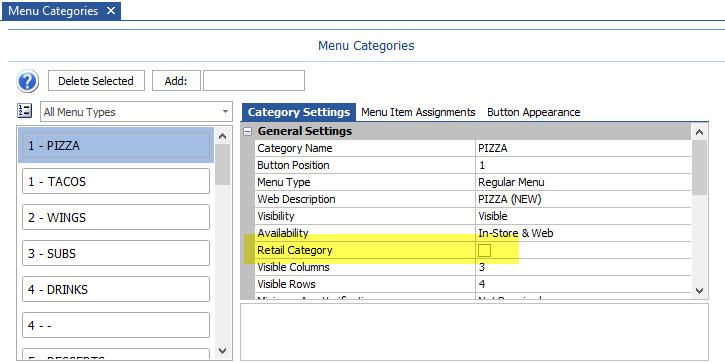Switch to Menu Item Assignments tab
The height and width of the screenshot is (363, 725).
[418, 112]
